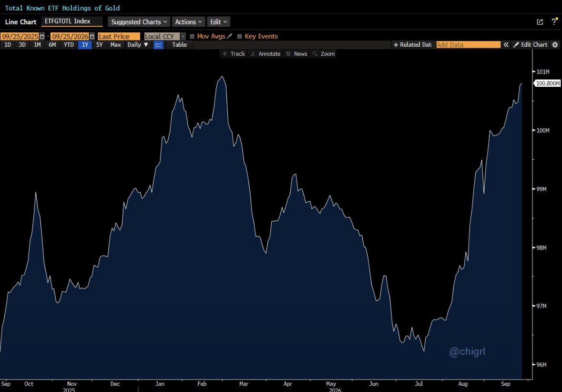
Task: Click the Zoom magnifier tool
Action: coord(324,54)
